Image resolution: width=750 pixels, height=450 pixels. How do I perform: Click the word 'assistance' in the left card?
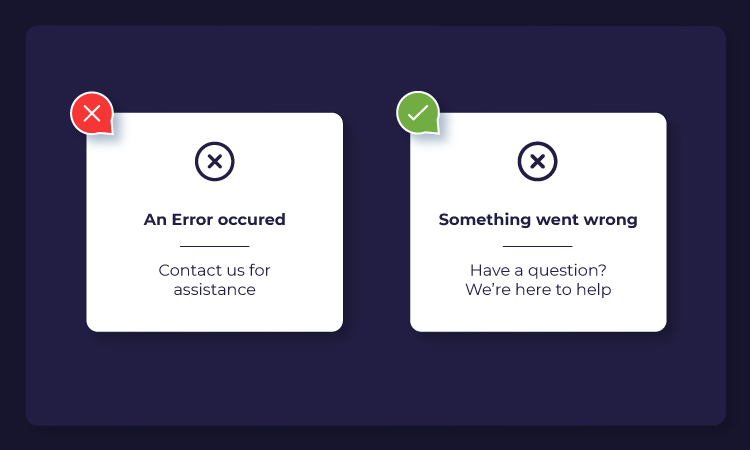point(215,289)
